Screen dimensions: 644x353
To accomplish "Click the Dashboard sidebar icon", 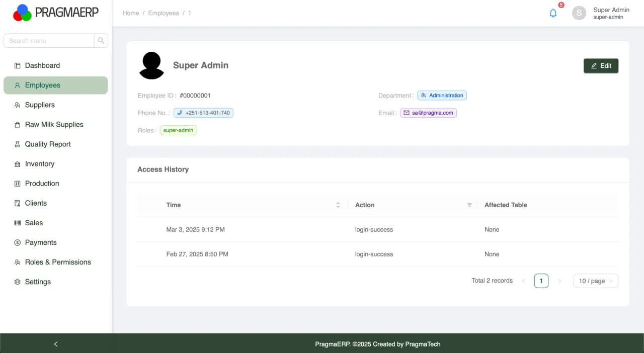I will tap(18, 65).
